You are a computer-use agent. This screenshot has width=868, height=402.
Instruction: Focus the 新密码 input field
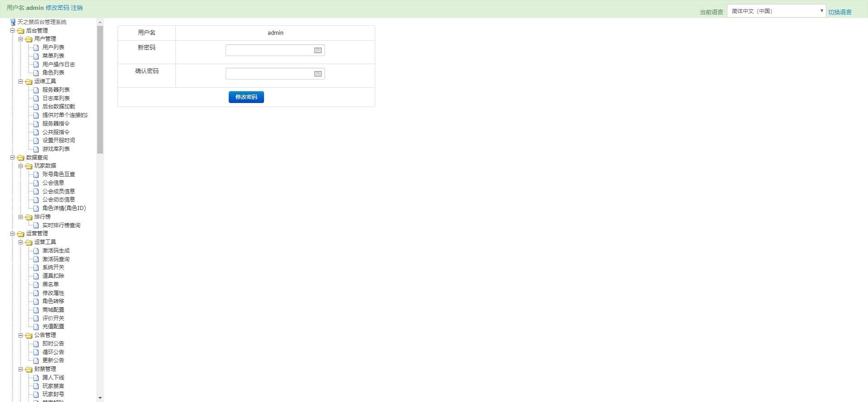pyautogui.click(x=275, y=50)
